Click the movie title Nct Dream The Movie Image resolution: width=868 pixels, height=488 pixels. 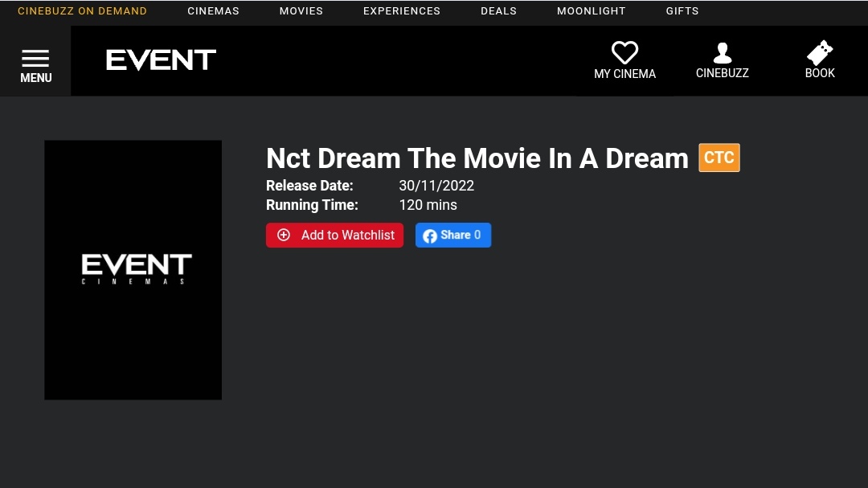(477, 158)
